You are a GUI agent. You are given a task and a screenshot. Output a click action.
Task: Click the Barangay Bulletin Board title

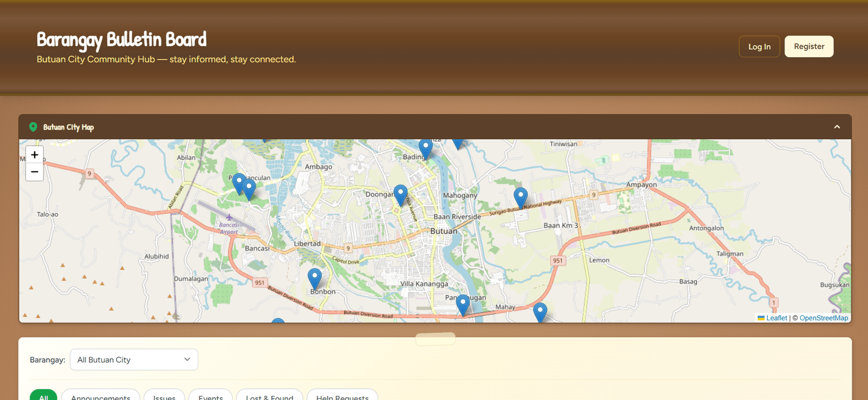(121, 40)
